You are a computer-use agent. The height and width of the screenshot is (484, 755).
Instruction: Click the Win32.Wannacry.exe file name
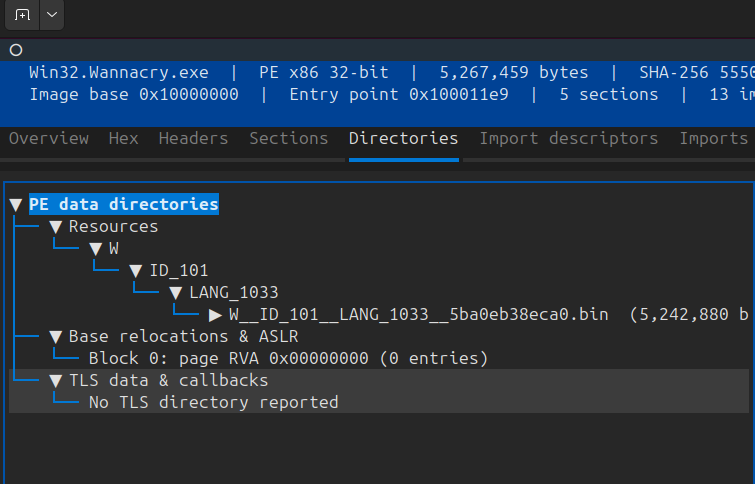tap(119, 72)
